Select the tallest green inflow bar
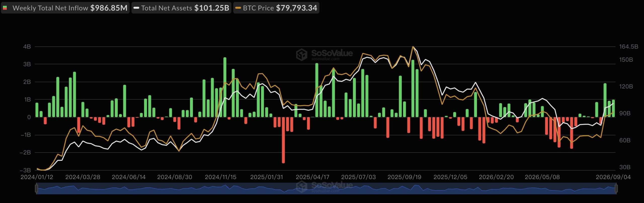 pos(225,87)
